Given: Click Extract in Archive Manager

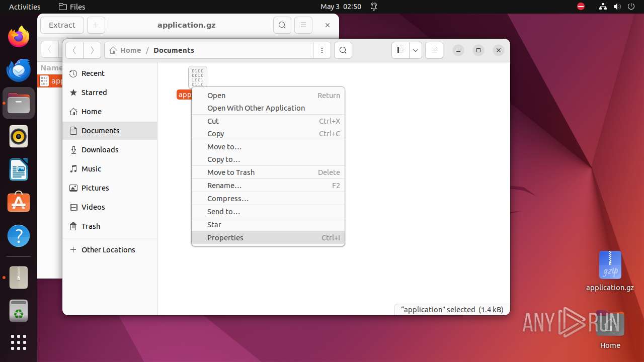Looking at the screenshot, I should [x=62, y=25].
